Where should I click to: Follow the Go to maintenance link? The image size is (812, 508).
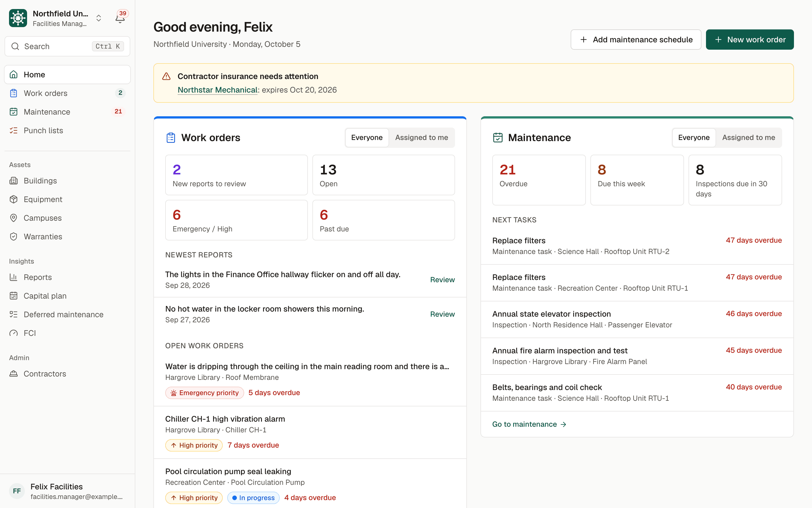[529, 424]
